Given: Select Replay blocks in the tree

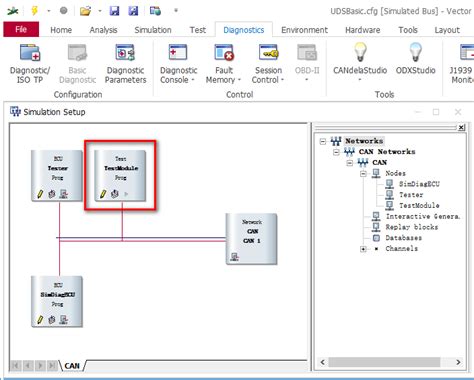Looking at the screenshot, I should point(412,227).
